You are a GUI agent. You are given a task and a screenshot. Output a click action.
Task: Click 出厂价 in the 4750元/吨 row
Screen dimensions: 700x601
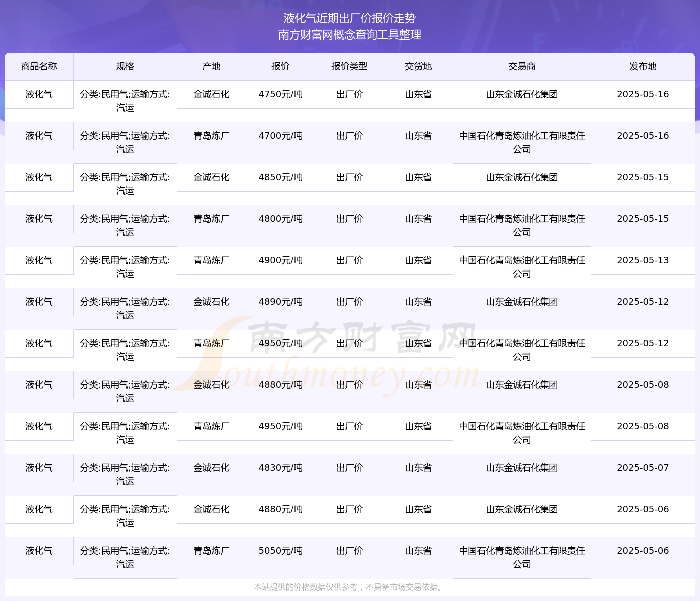350,94
